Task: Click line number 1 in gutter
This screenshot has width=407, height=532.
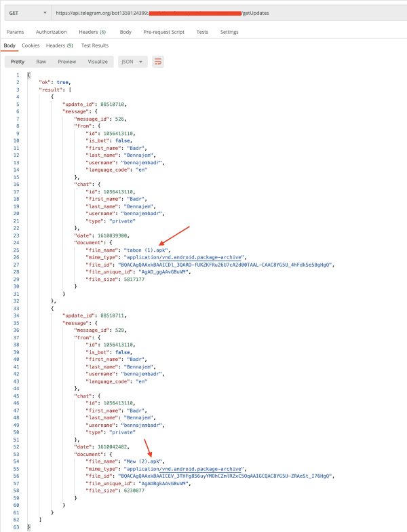Action: click(x=18, y=75)
